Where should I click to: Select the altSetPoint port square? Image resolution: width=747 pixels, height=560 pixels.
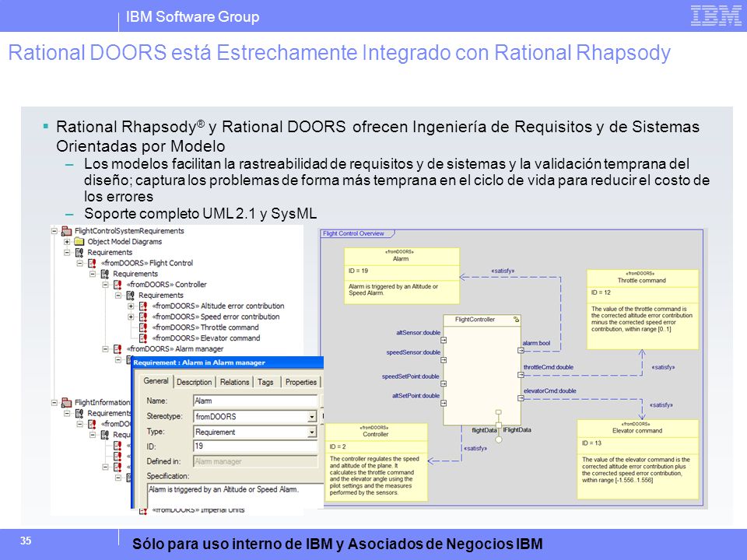(444, 404)
